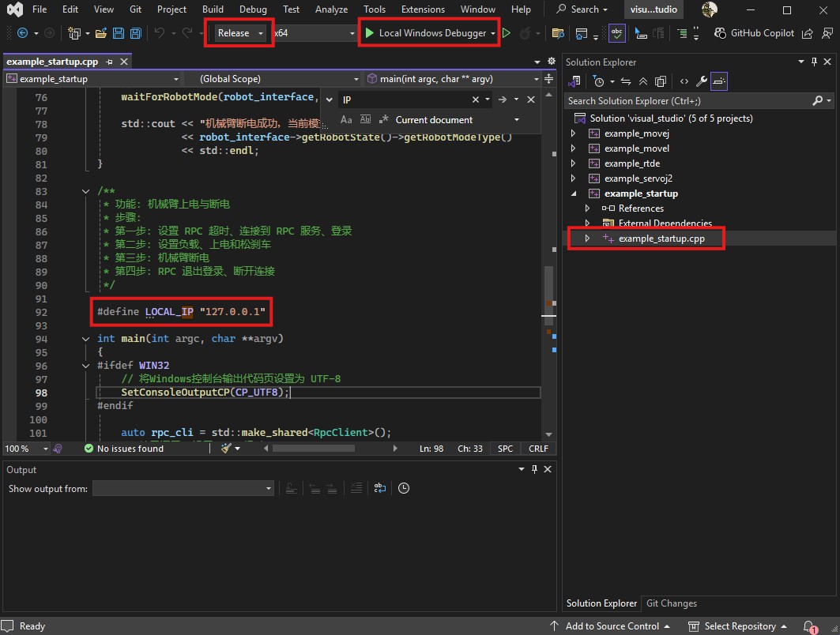Viewport: 840px width, 635px height.
Task: Toggle Match case Aa in find box
Action: 347,119
